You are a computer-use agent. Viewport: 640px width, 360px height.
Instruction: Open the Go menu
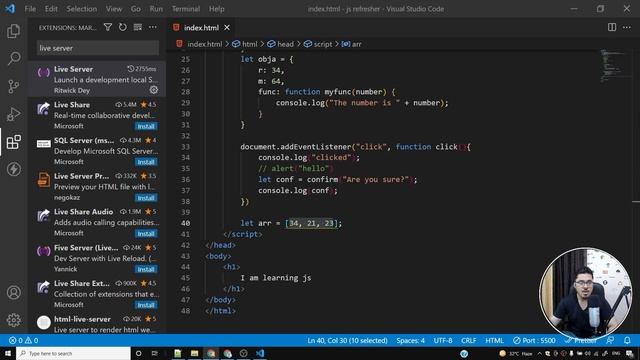pyautogui.click(x=136, y=9)
